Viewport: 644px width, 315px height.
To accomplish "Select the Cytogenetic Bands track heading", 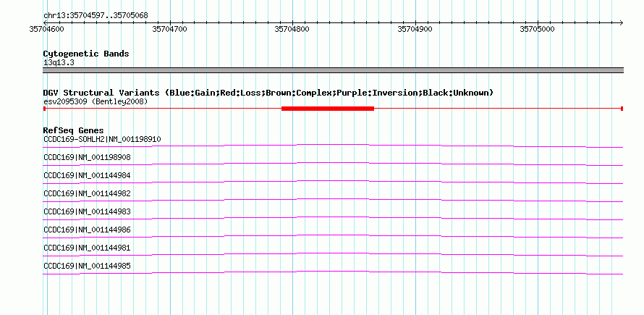I will [86, 54].
